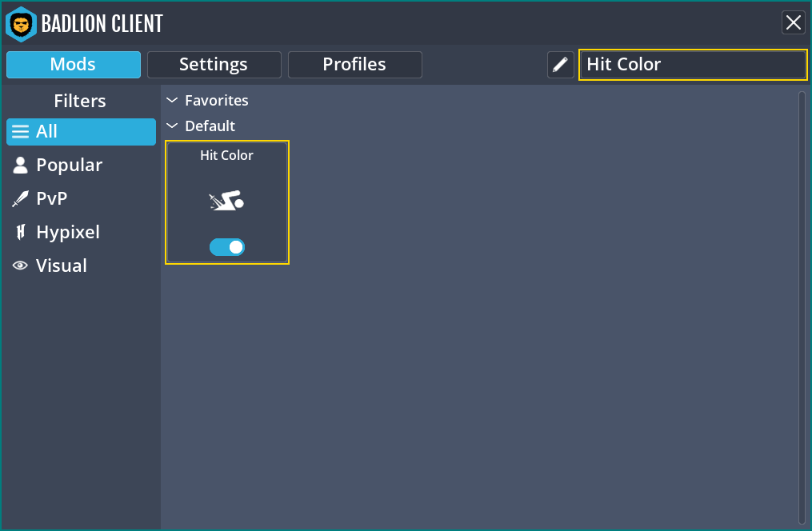
Task: Click the mods list vertical scrollbar
Action: point(802,308)
